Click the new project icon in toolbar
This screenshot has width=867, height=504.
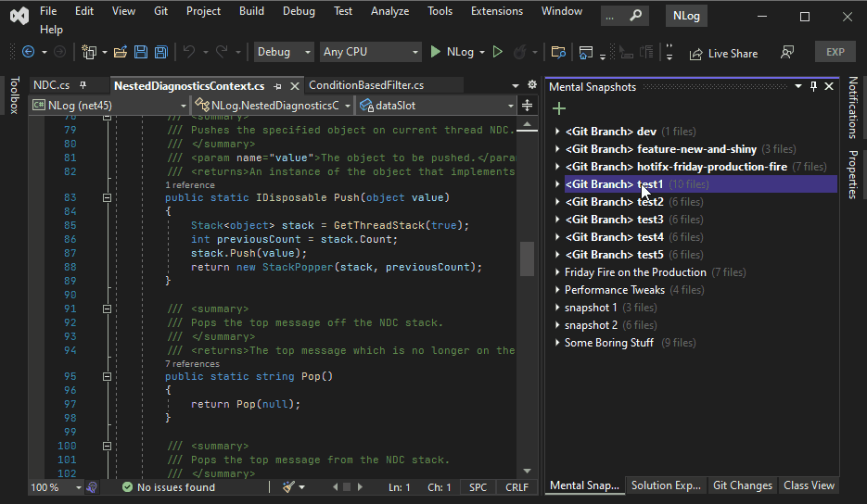click(x=88, y=52)
